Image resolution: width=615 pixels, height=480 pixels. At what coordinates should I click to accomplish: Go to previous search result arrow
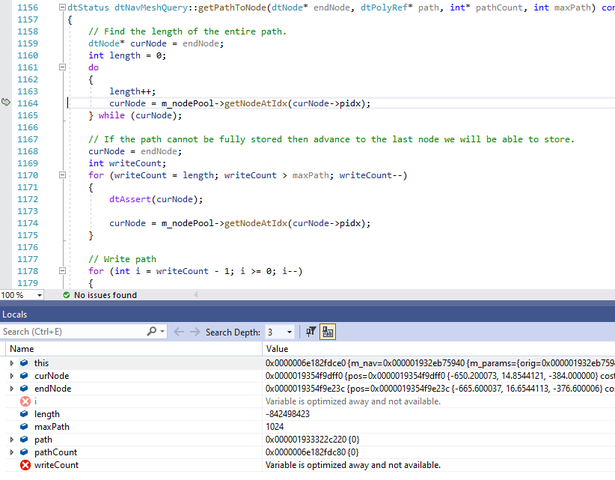(x=179, y=332)
